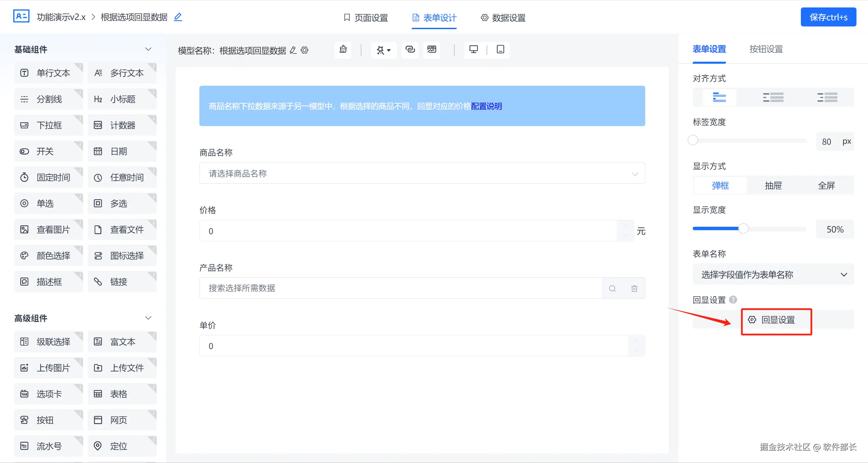
Task: Click the robot AI icon in toolbar
Action: tap(343, 49)
